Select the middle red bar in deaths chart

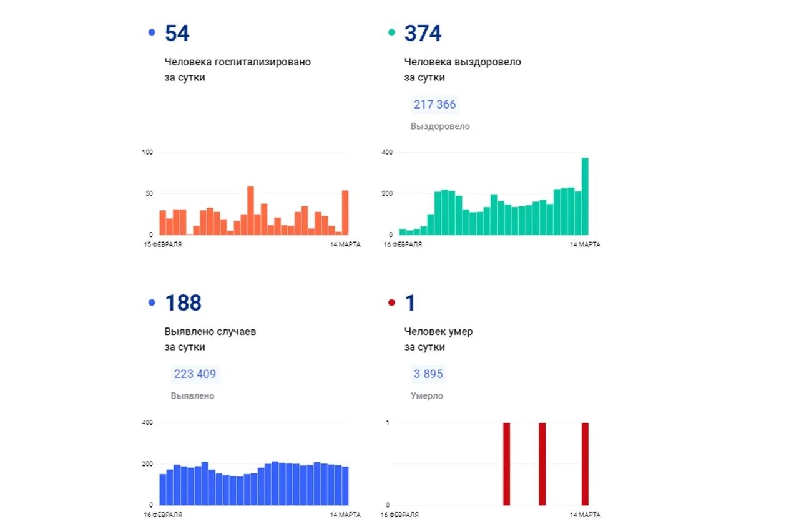542,464
